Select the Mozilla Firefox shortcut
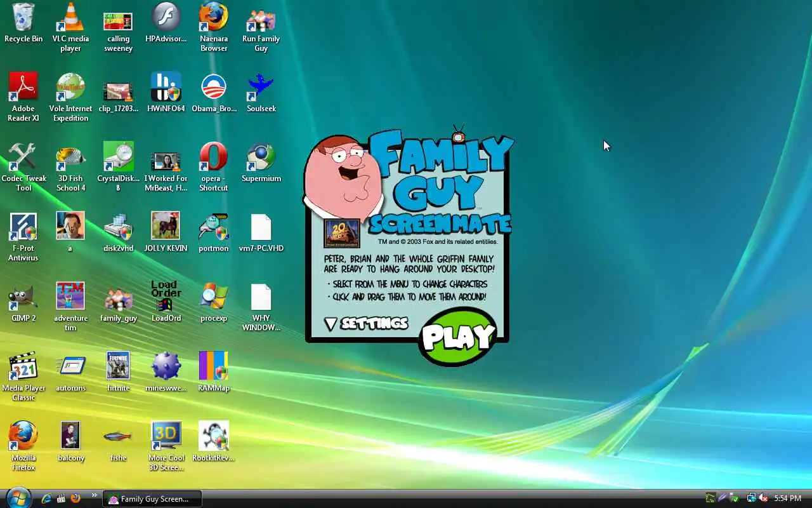812x508 pixels. click(23, 446)
